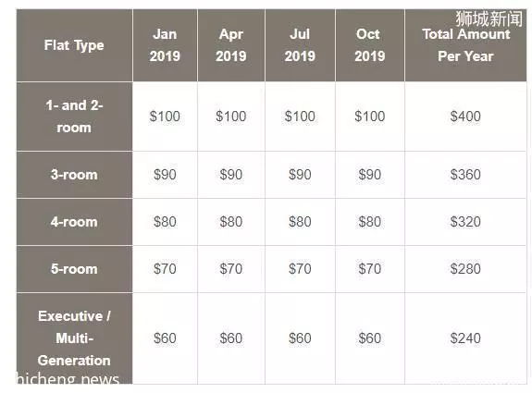This screenshot has height=393, width=532.
Task: Select the 5-room row label
Action: pyautogui.click(x=74, y=269)
